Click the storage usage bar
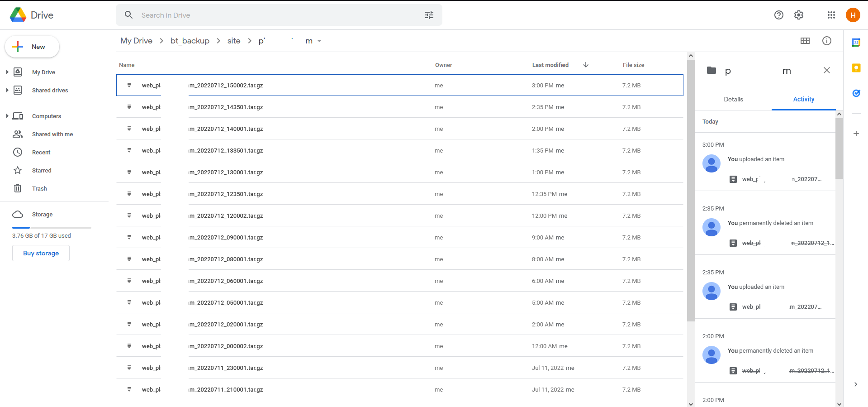The image size is (868, 407). pos(52,227)
